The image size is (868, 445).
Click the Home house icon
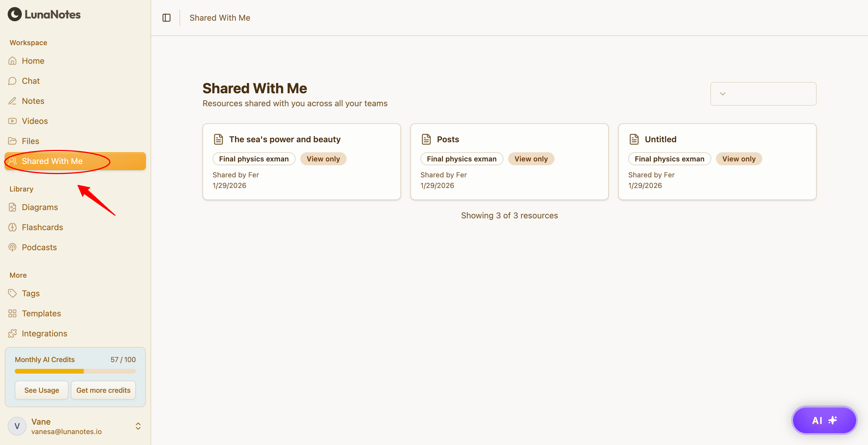[12, 60]
